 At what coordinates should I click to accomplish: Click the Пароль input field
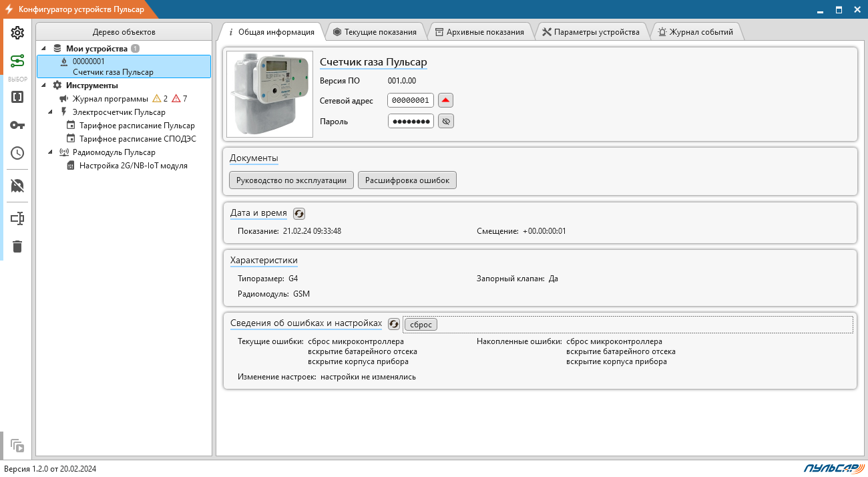coord(411,121)
